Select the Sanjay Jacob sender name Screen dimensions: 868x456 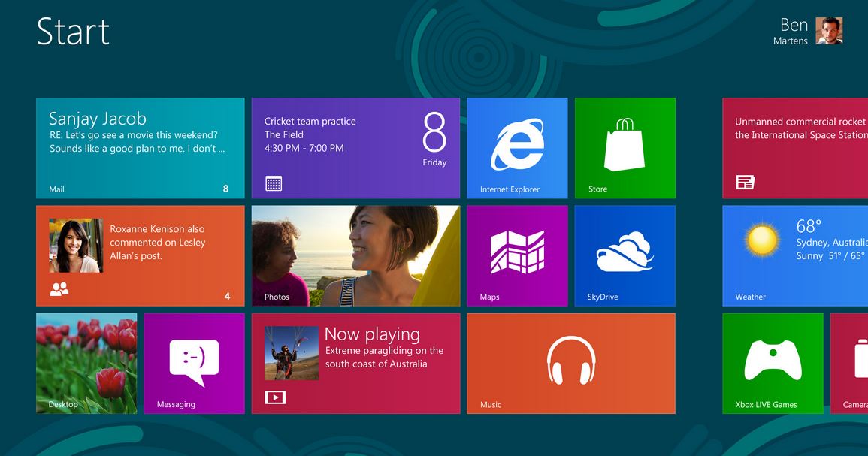98,119
